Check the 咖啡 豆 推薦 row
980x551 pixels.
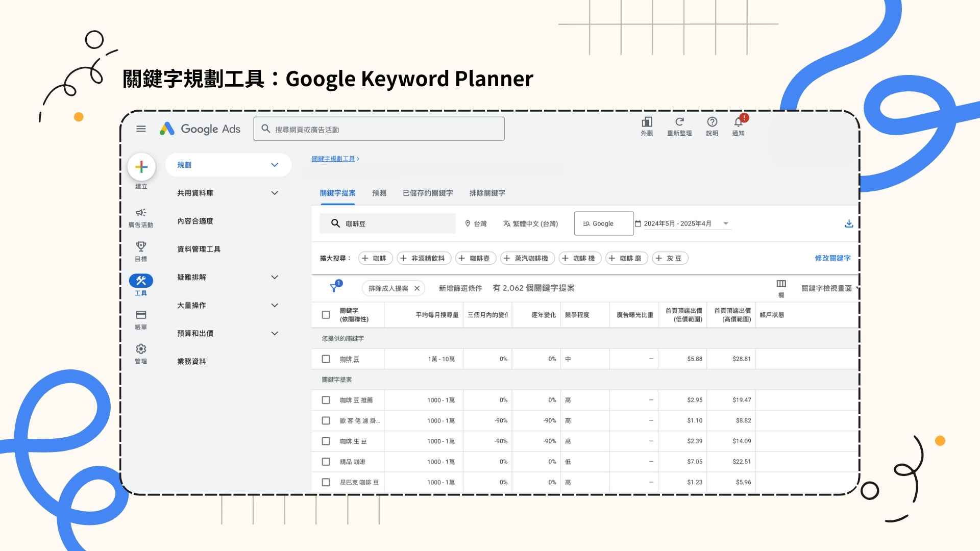[x=326, y=400]
